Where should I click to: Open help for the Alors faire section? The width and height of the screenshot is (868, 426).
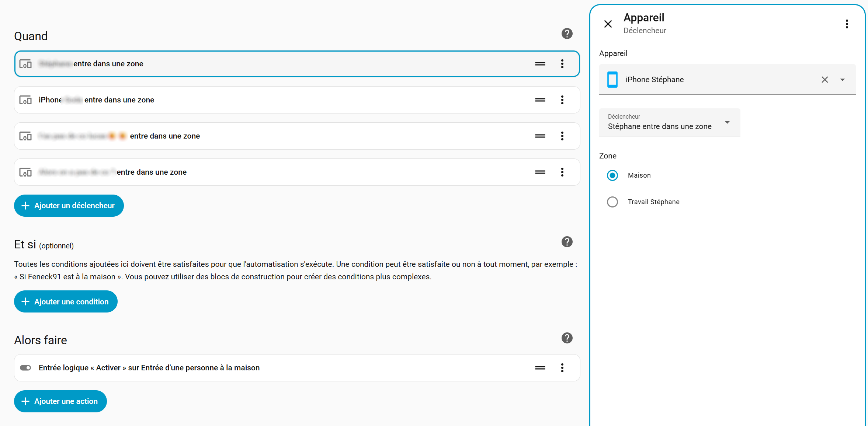[x=567, y=338]
